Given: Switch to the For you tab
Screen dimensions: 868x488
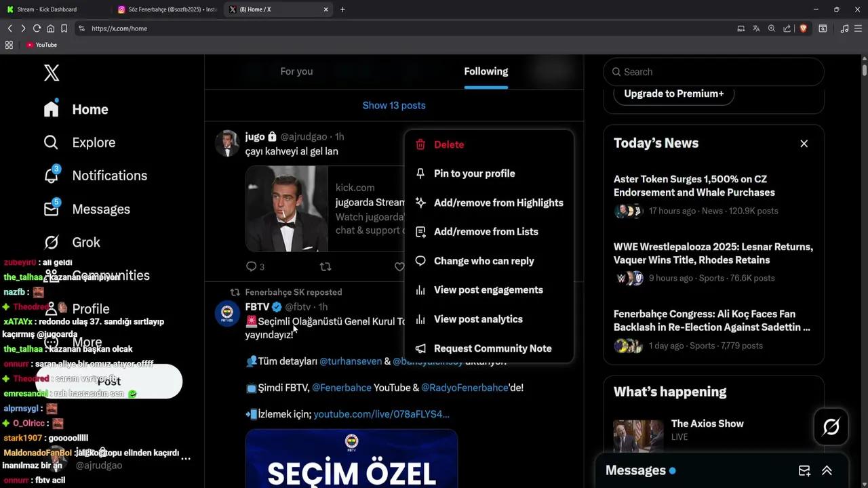Looking at the screenshot, I should pyautogui.click(x=296, y=71).
